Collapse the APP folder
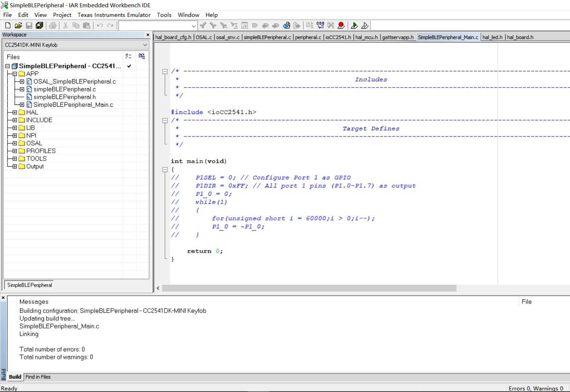Viewport: 570px width, 392px height. click(15, 74)
